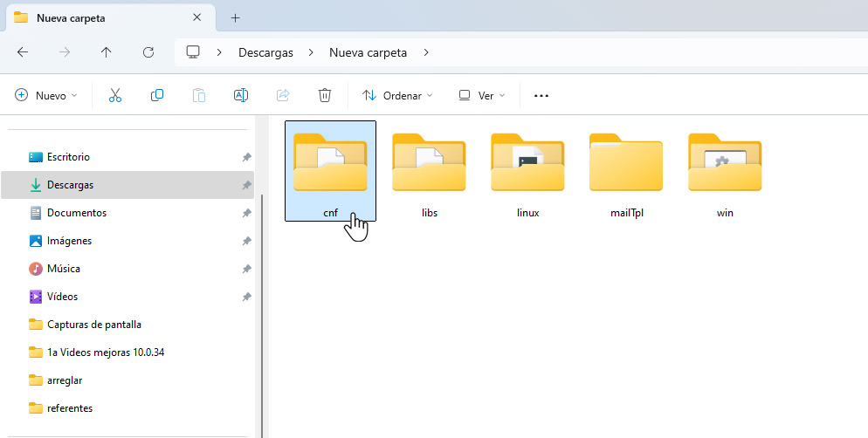Click the Rename icon in toolbar
This screenshot has height=438, width=868.
[241, 96]
